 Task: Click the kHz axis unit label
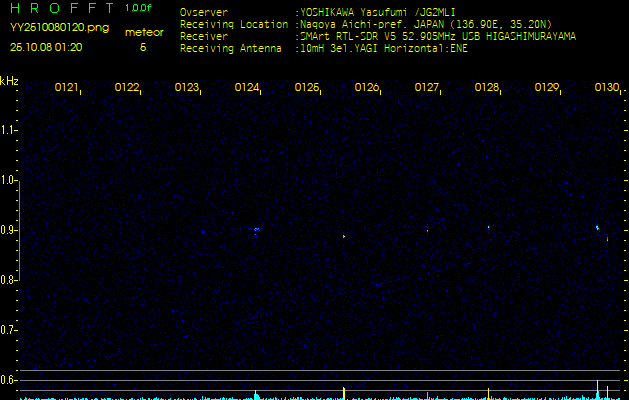coord(9,81)
